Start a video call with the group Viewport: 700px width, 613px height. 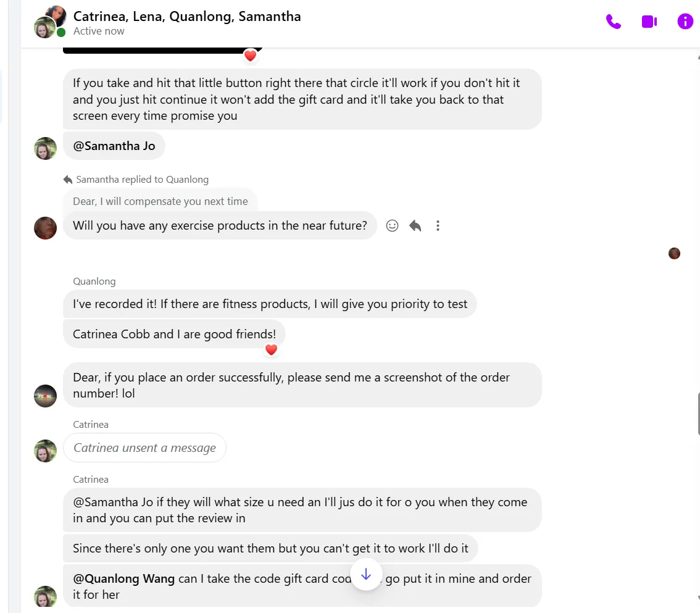pyautogui.click(x=649, y=22)
